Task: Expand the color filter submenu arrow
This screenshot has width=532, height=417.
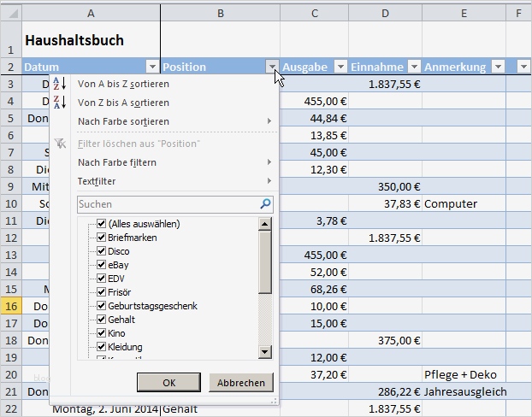Action: point(269,162)
